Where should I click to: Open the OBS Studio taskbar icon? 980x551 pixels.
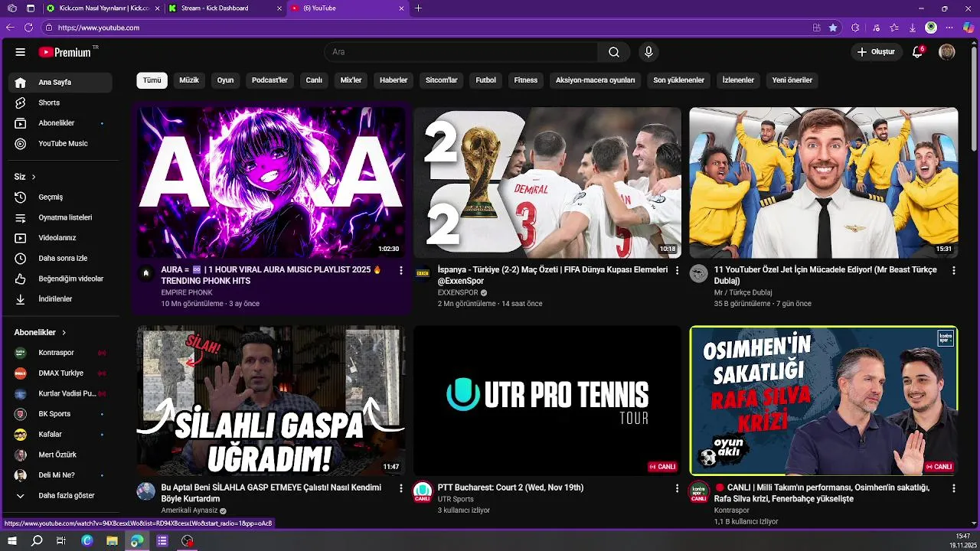[188, 541]
